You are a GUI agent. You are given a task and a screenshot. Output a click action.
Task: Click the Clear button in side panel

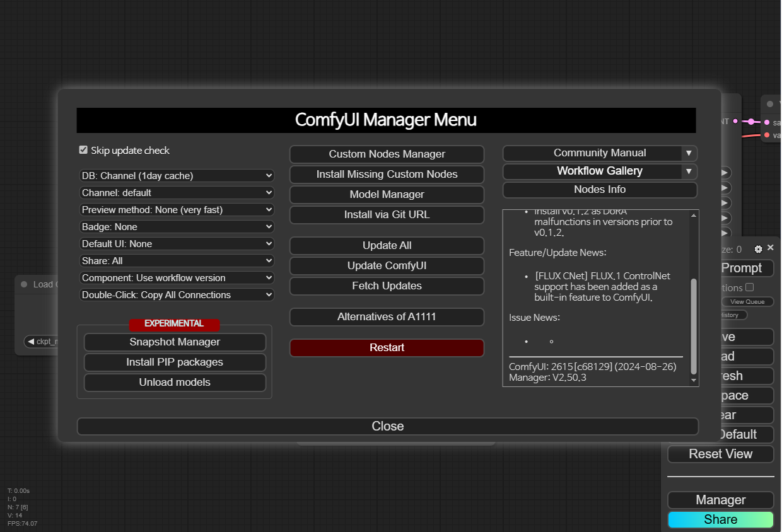pyautogui.click(x=747, y=415)
